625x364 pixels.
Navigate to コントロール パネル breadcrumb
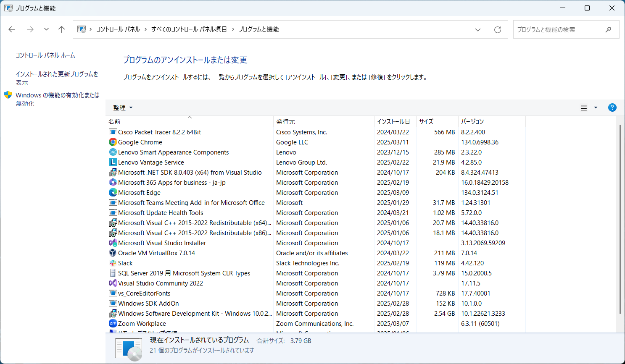pos(118,29)
